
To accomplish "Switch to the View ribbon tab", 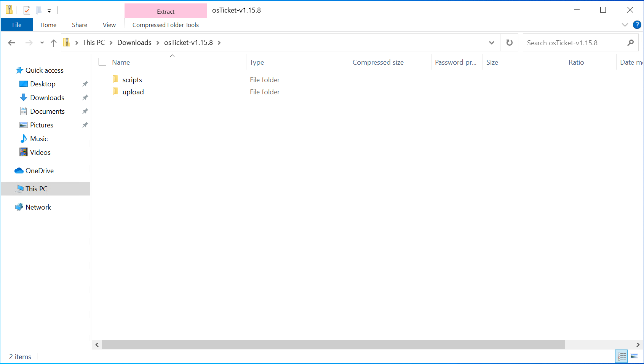I will 109,24.
